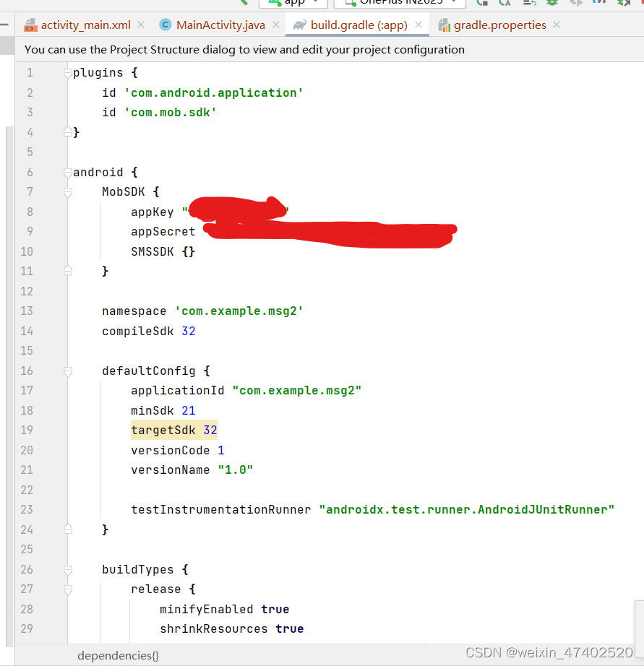
Task: Click the rollback changes toolbar icon
Action: click(528, 4)
